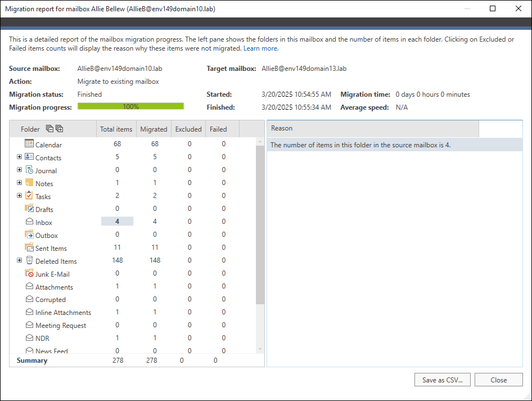Sort by the Total items column header
This screenshot has width=532, height=401.
pos(116,129)
